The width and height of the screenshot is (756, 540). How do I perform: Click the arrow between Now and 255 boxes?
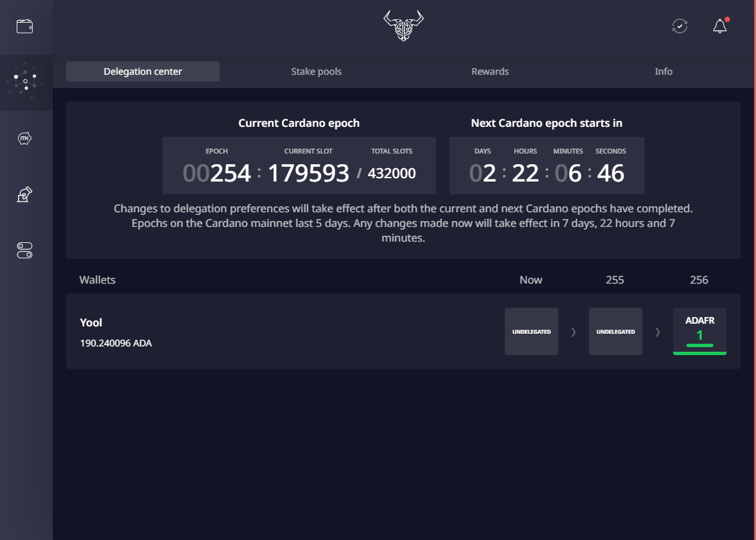coord(574,332)
